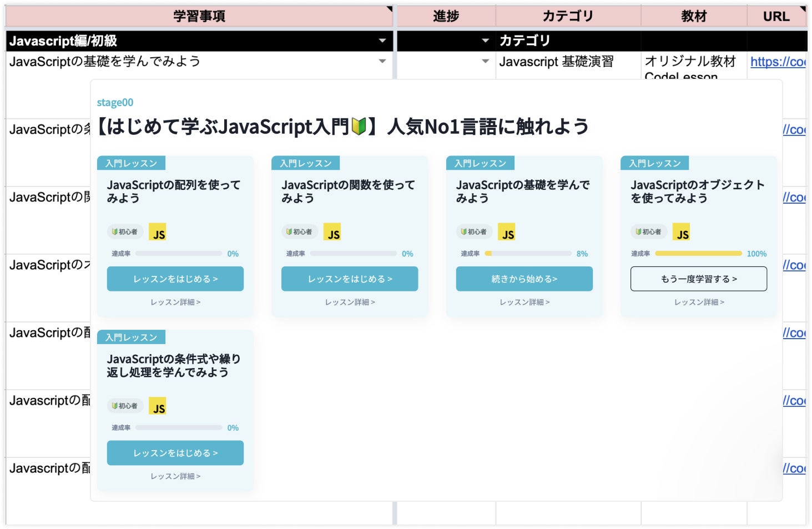Select the spreadsheet cell JavaScriptの基礎を学んでみよう
Viewport: 812px width, 529px height.
click(x=199, y=64)
